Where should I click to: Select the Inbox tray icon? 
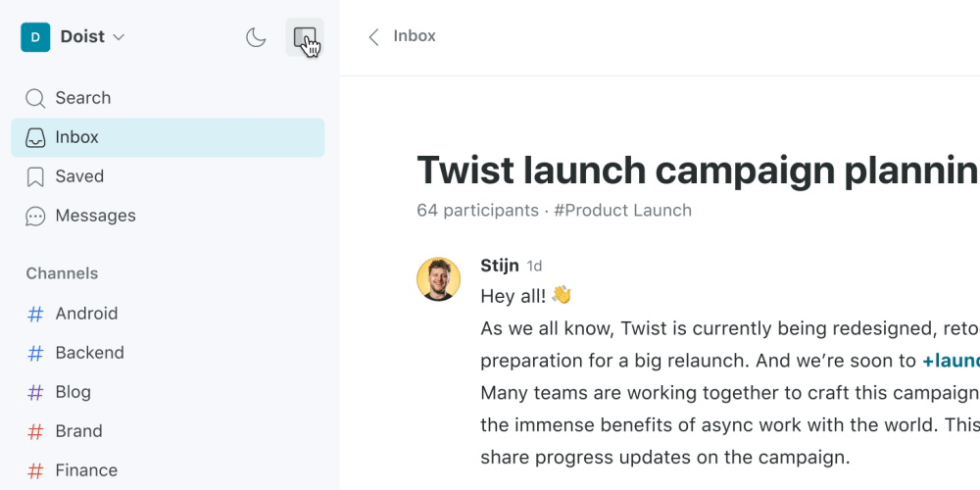tap(35, 137)
